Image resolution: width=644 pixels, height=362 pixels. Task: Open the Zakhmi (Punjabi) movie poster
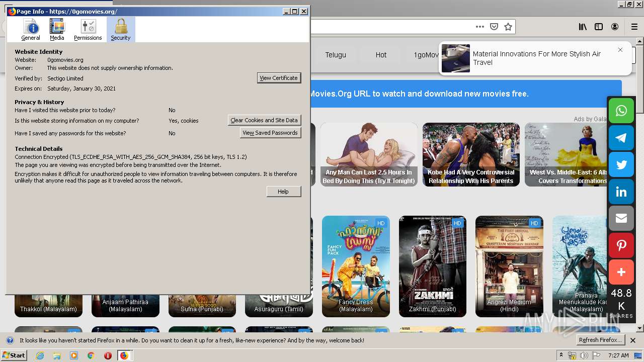[433, 266]
